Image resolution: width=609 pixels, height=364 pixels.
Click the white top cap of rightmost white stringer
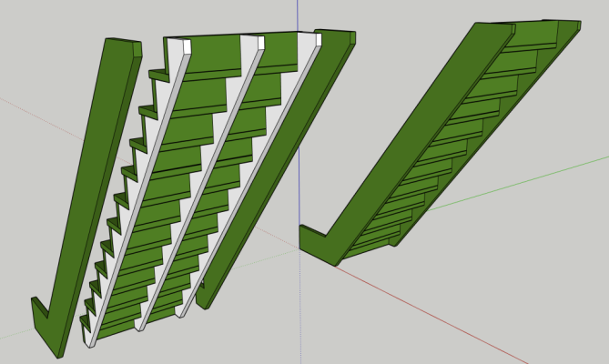319,38
